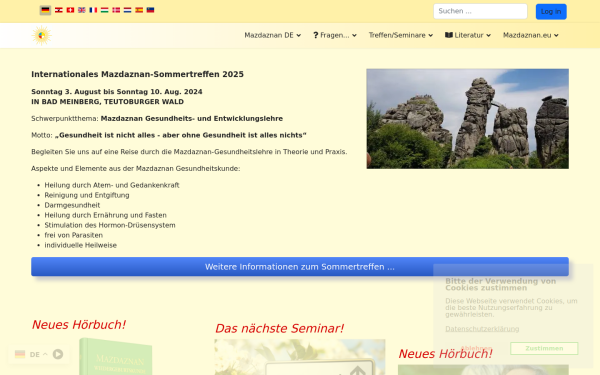Click list item Heilung durch Ernährung und Fasten

106,215
